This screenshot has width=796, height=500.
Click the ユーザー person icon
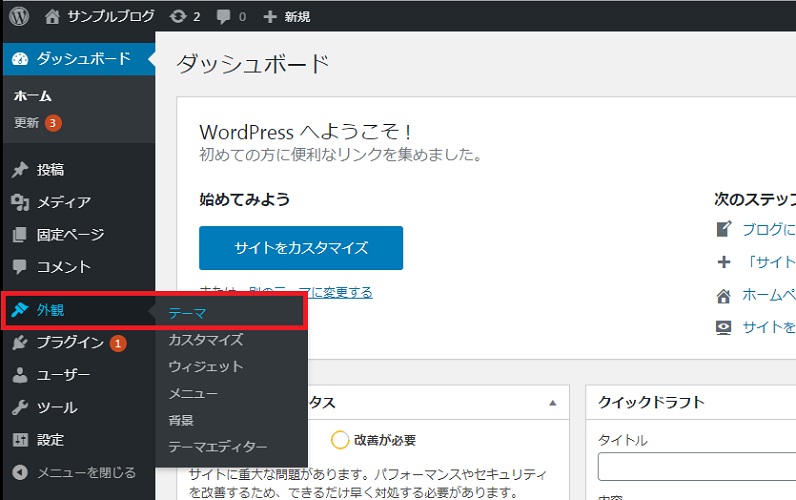20,375
